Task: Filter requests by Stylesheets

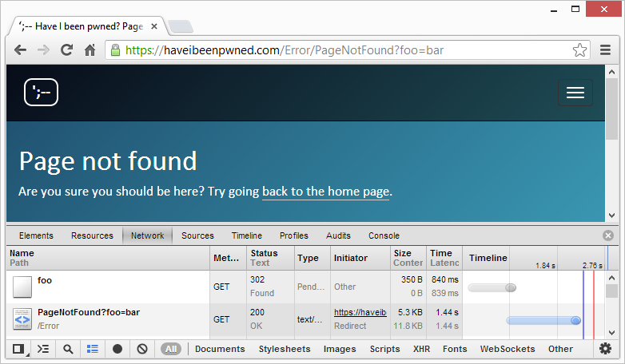Action: (x=285, y=350)
